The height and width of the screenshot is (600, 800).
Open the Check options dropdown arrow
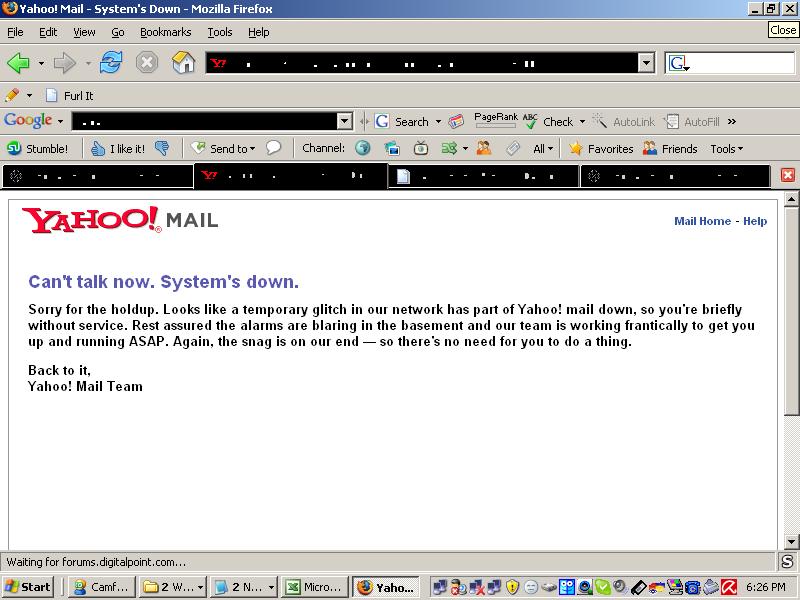coord(582,121)
